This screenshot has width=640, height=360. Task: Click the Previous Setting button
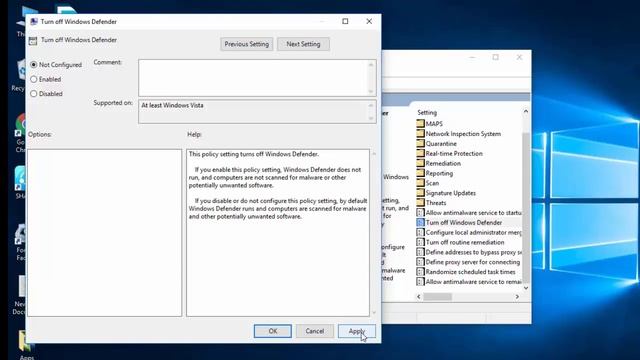[x=247, y=44]
